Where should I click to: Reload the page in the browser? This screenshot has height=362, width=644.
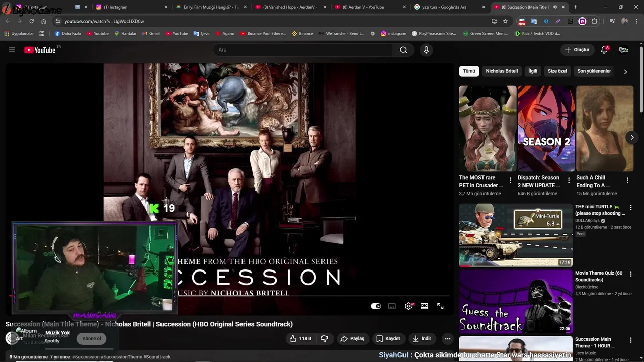pyautogui.click(x=31, y=21)
